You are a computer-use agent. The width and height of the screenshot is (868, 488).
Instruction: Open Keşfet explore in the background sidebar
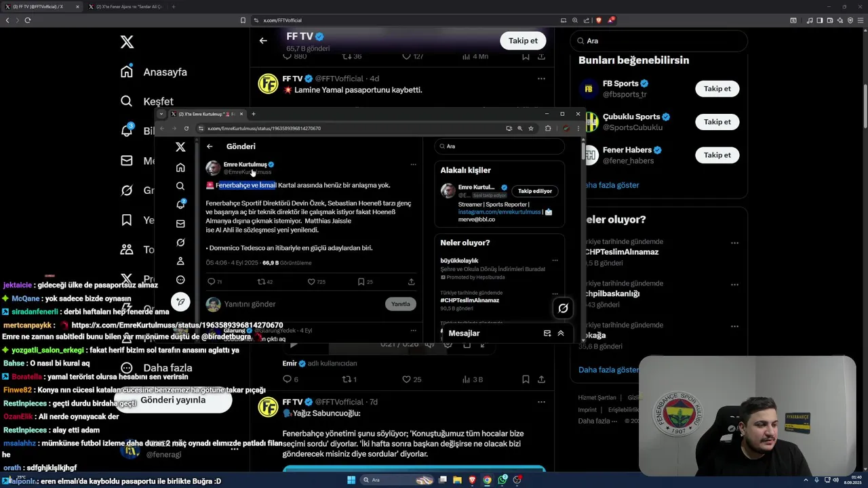tap(147, 101)
